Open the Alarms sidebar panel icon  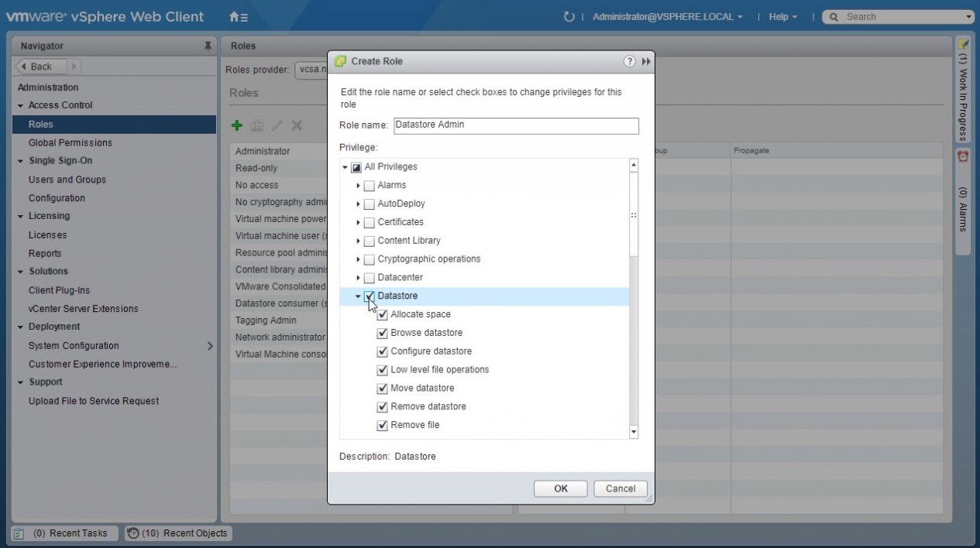pyautogui.click(x=963, y=156)
